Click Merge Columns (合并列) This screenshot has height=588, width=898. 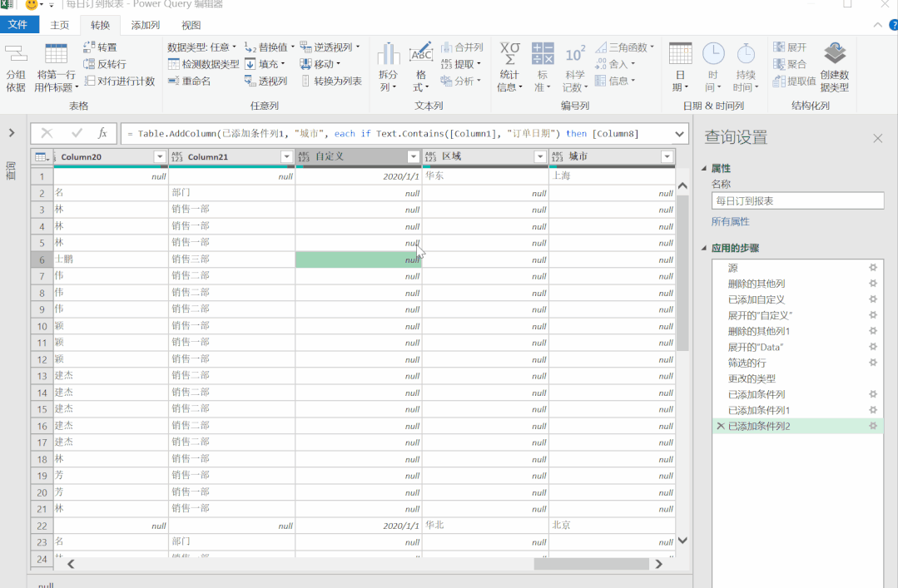(x=462, y=47)
